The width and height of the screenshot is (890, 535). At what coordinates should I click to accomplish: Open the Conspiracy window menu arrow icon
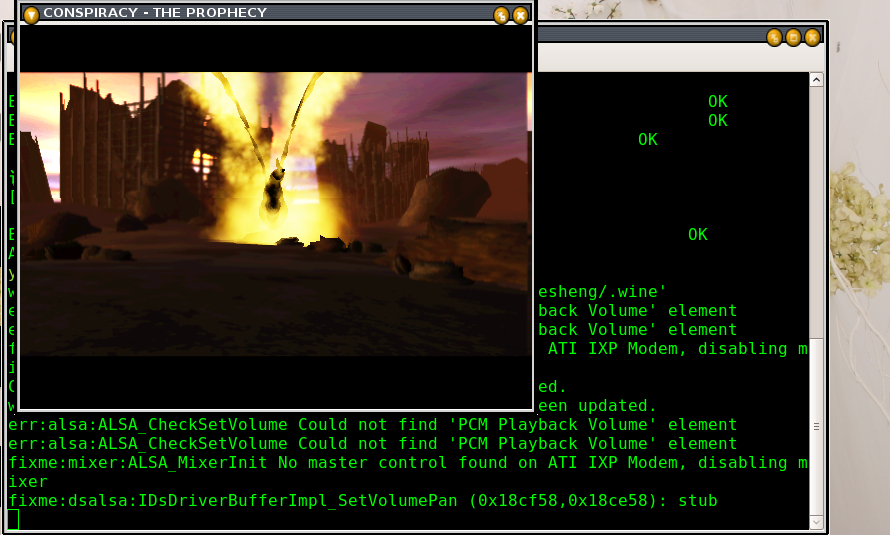pyautogui.click(x=31, y=15)
